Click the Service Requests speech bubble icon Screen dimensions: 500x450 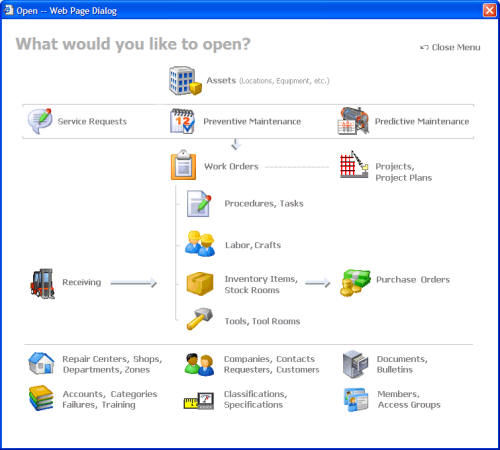[x=40, y=121]
